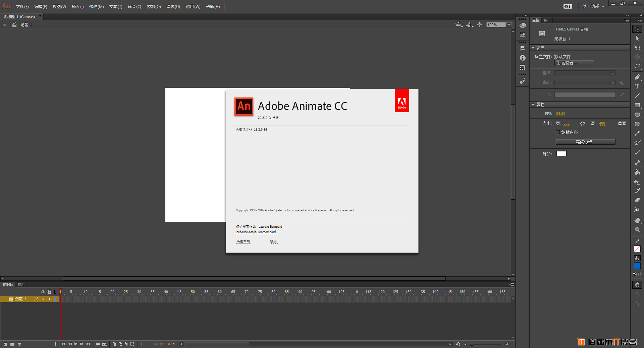Toggle lock for all layers

[49, 292]
